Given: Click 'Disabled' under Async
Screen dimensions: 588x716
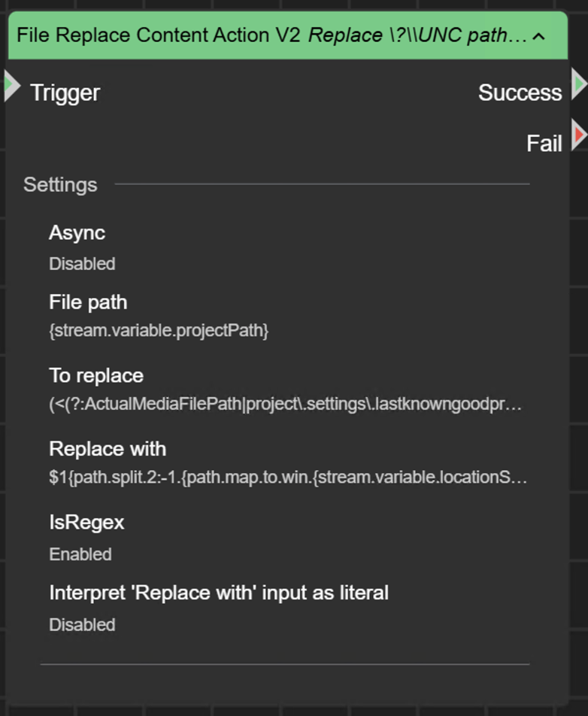Looking at the screenshot, I should 81,264.
